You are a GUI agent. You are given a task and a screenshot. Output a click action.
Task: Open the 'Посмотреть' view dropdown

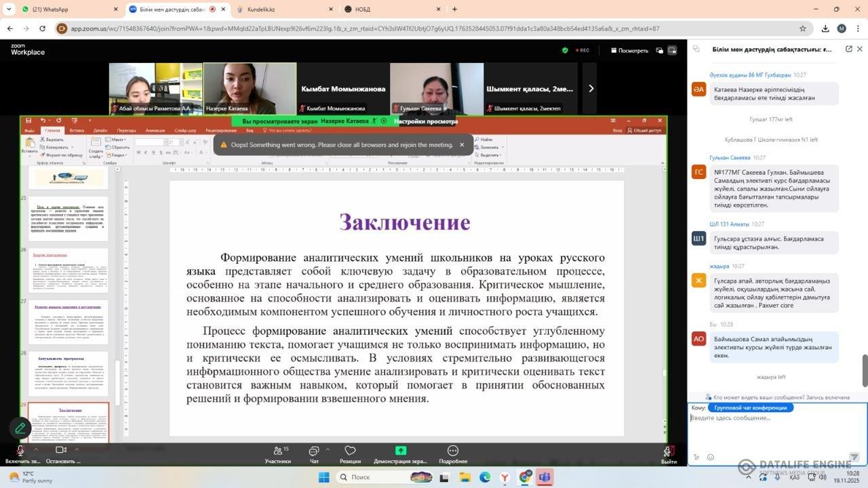[x=629, y=50]
